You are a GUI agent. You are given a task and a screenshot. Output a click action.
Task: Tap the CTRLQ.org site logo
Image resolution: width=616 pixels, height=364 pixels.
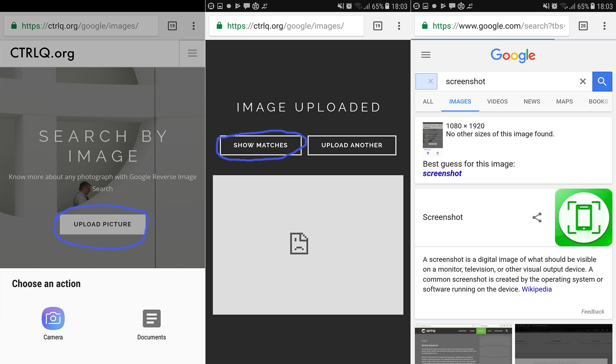(42, 53)
